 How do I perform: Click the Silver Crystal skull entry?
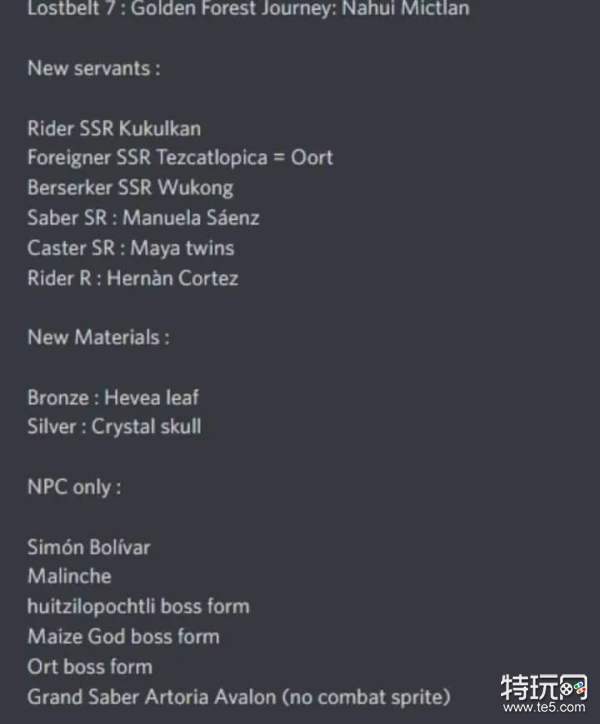[114, 427]
